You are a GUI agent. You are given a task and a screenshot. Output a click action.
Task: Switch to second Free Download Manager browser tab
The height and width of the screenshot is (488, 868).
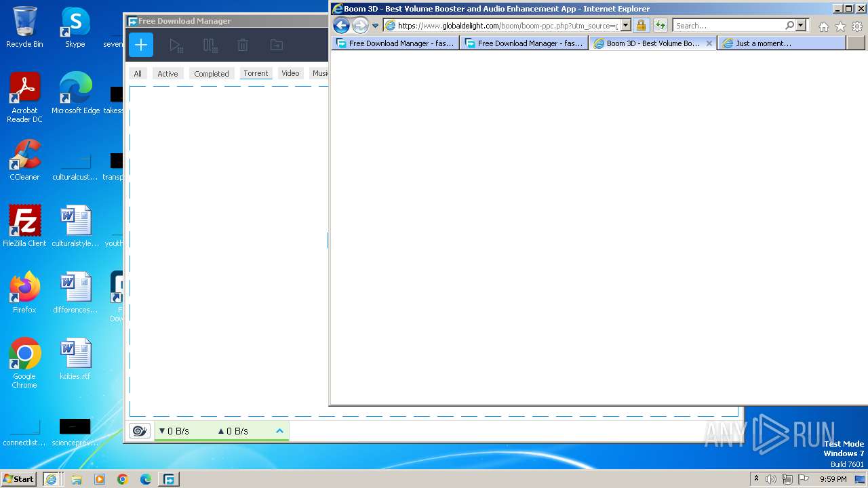click(x=524, y=43)
